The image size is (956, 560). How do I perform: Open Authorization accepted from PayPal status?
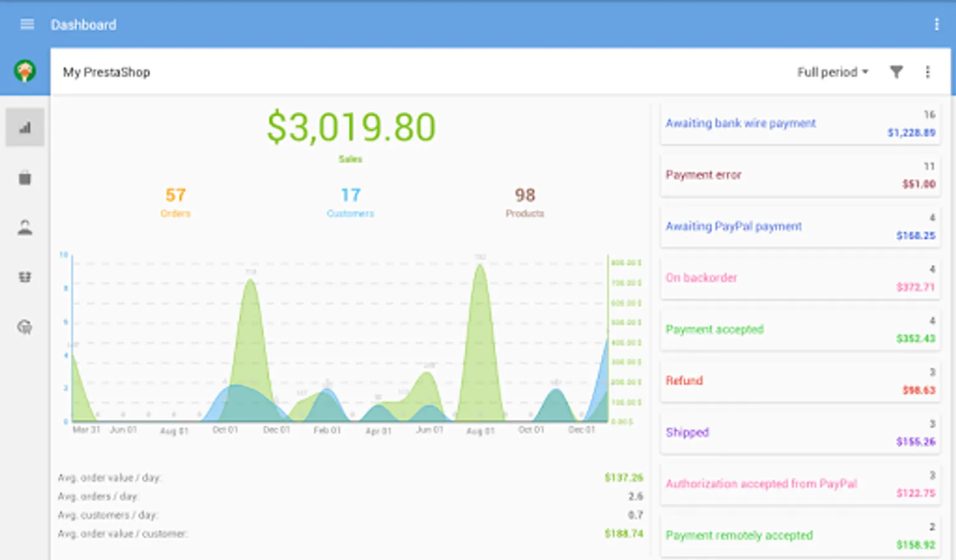click(x=800, y=484)
